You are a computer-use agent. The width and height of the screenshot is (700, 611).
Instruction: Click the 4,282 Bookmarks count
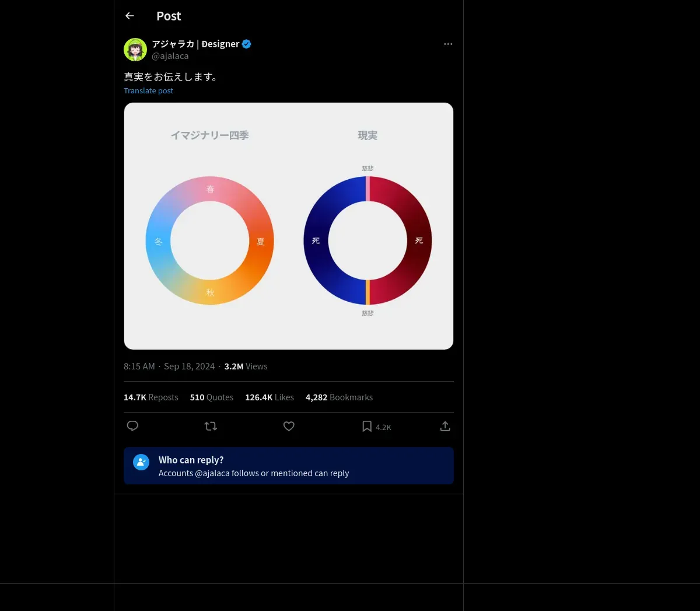339,397
